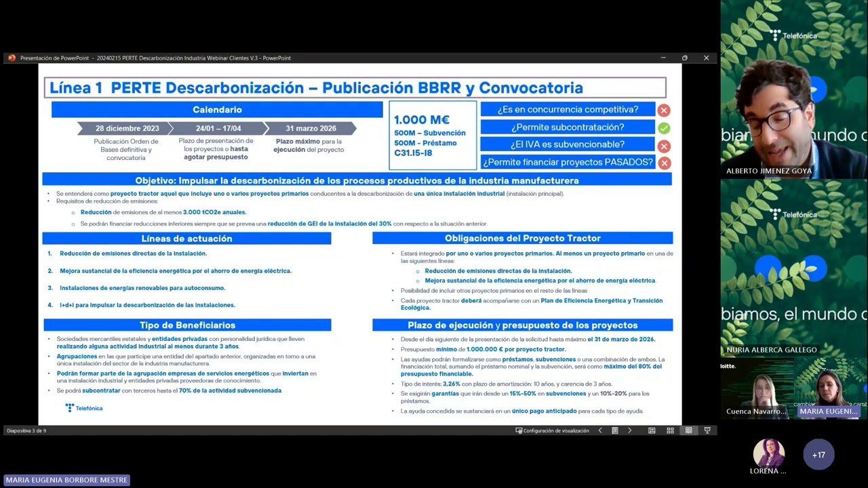Restore down the PowerPoint window

pyautogui.click(x=684, y=58)
